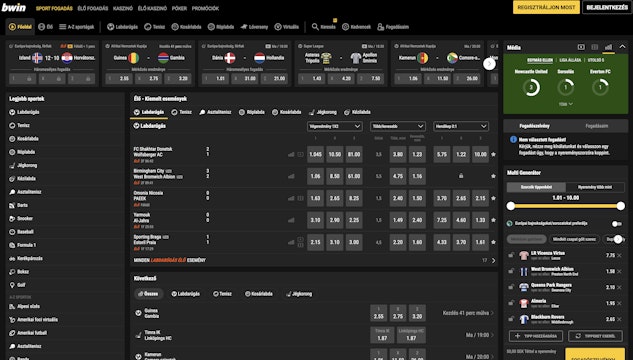The image size is (633, 360).
Task: Switch to Liga állása in the Média widget
Action: (x=570, y=60)
